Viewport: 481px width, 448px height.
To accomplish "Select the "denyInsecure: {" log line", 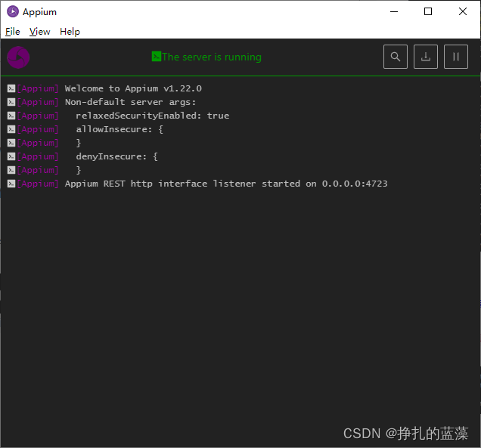I will click(117, 156).
